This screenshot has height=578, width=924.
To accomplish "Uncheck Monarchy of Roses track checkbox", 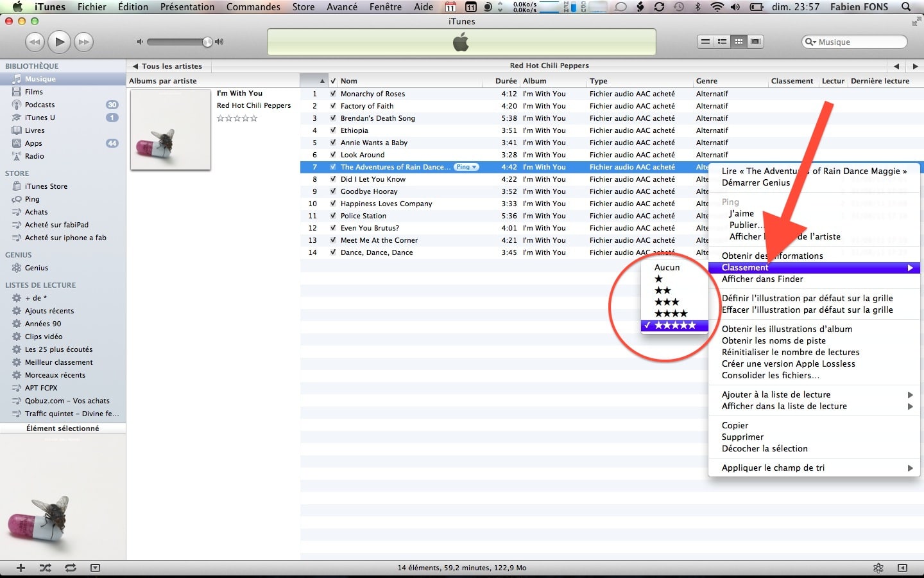I will point(333,94).
